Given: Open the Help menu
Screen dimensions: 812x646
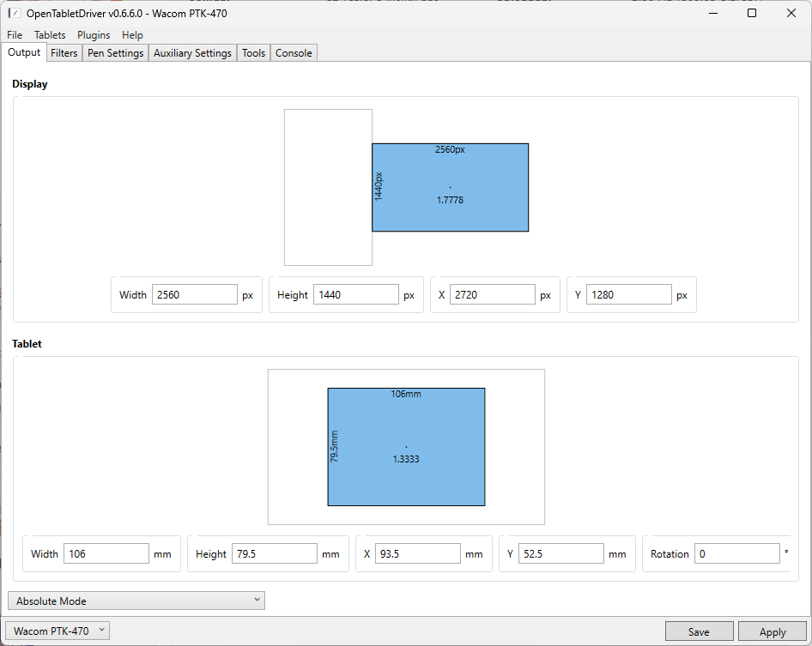Looking at the screenshot, I should (x=132, y=35).
